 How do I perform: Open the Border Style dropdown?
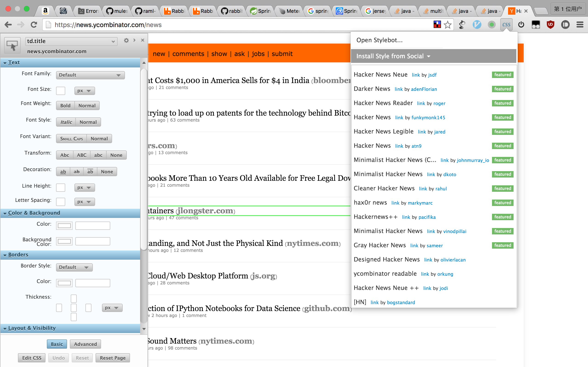(74, 267)
